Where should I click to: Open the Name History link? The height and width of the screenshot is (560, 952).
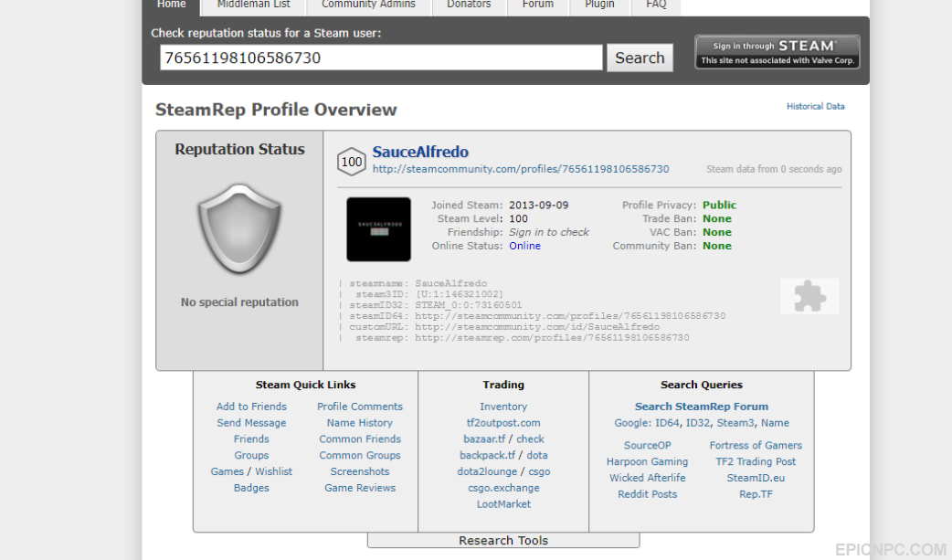click(359, 423)
